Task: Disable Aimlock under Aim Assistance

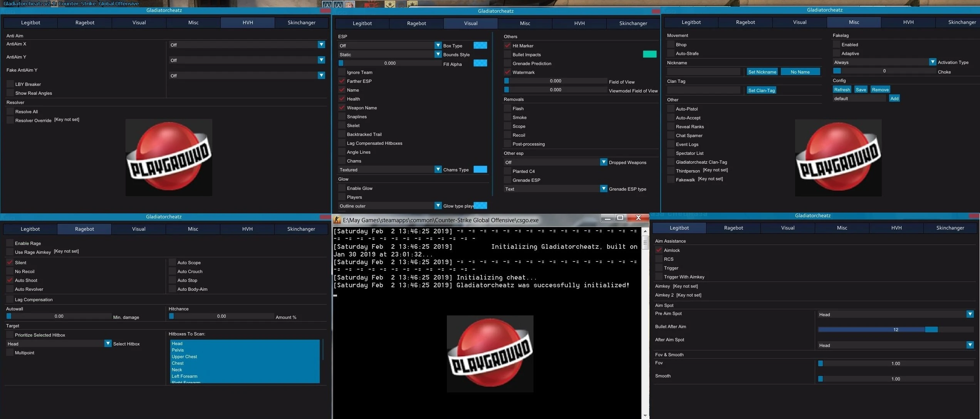Action: pos(659,250)
